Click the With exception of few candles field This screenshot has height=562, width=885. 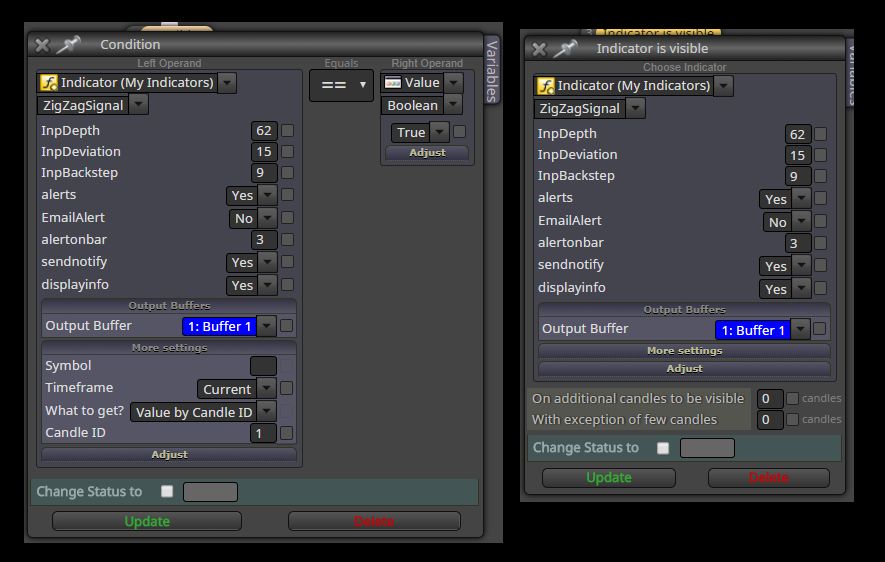coord(770,420)
